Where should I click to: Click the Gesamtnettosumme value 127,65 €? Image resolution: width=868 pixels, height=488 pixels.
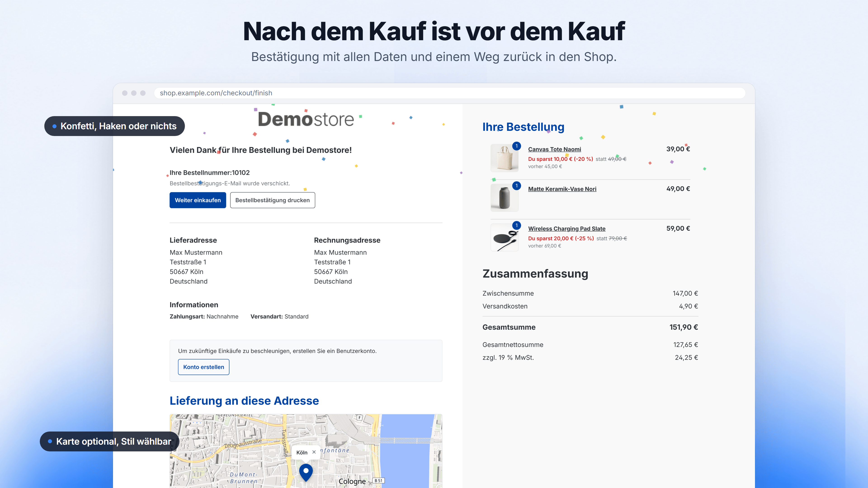coord(686,345)
